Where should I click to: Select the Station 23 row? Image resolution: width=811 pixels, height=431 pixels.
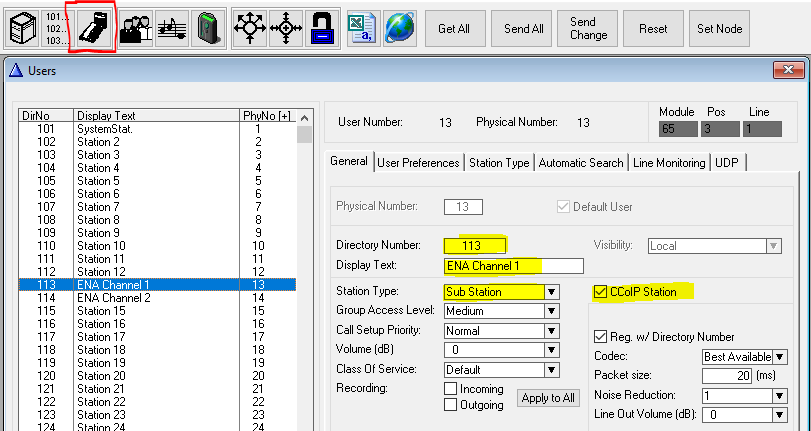157,414
